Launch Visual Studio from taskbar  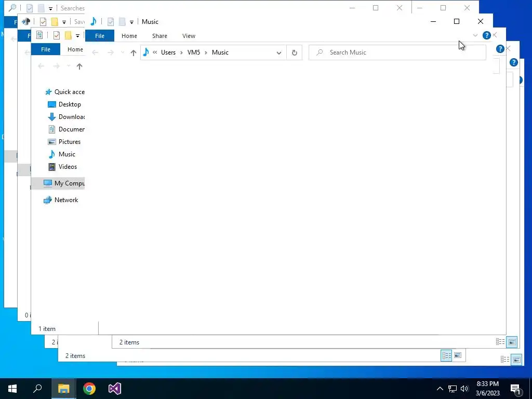pyautogui.click(x=115, y=389)
